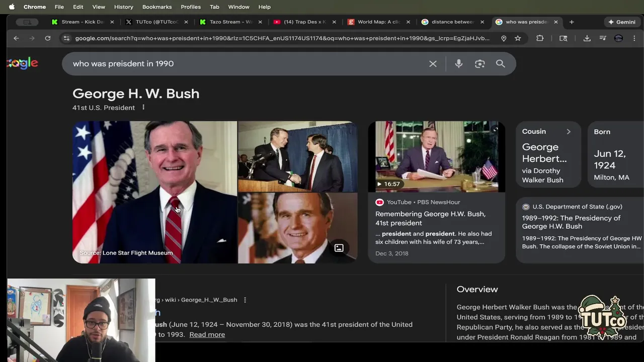This screenshot has width=644, height=362.
Task: Click the George H. W. Bush heading
Action: [136, 94]
